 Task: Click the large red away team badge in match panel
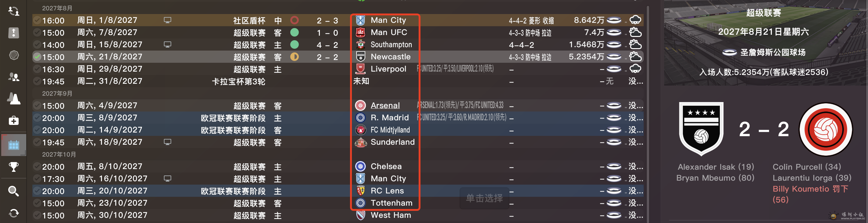(x=826, y=129)
